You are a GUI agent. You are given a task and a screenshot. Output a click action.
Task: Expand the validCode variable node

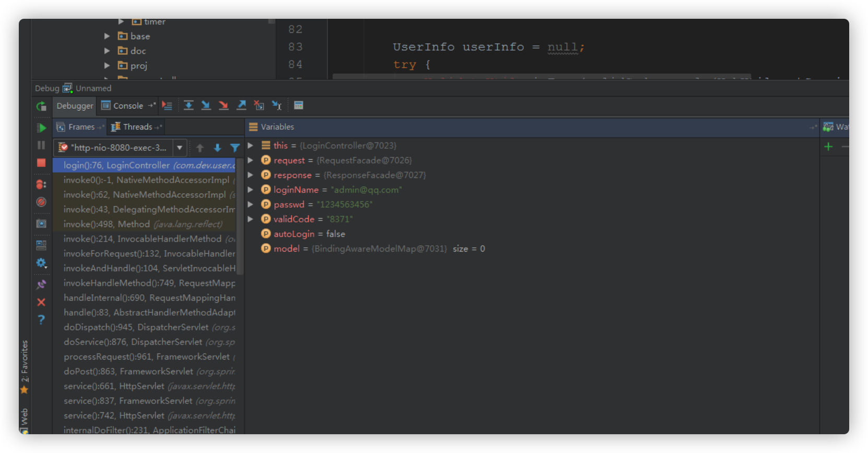pyautogui.click(x=251, y=219)
